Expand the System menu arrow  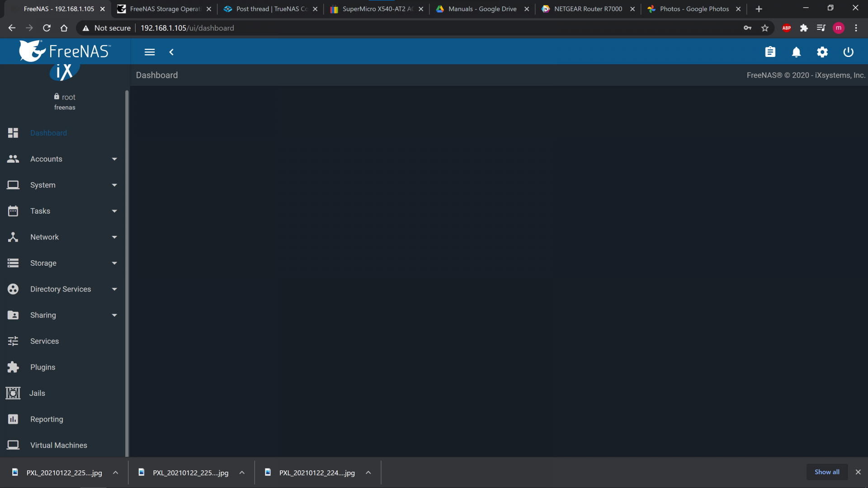(x=114, y=185)
